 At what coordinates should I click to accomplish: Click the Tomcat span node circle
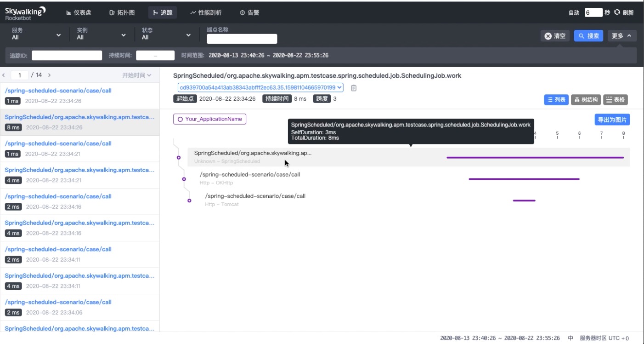pos(189,201)
